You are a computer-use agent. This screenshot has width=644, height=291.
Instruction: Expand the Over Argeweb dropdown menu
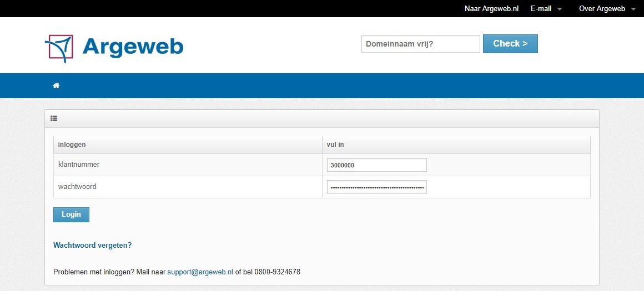607,9
